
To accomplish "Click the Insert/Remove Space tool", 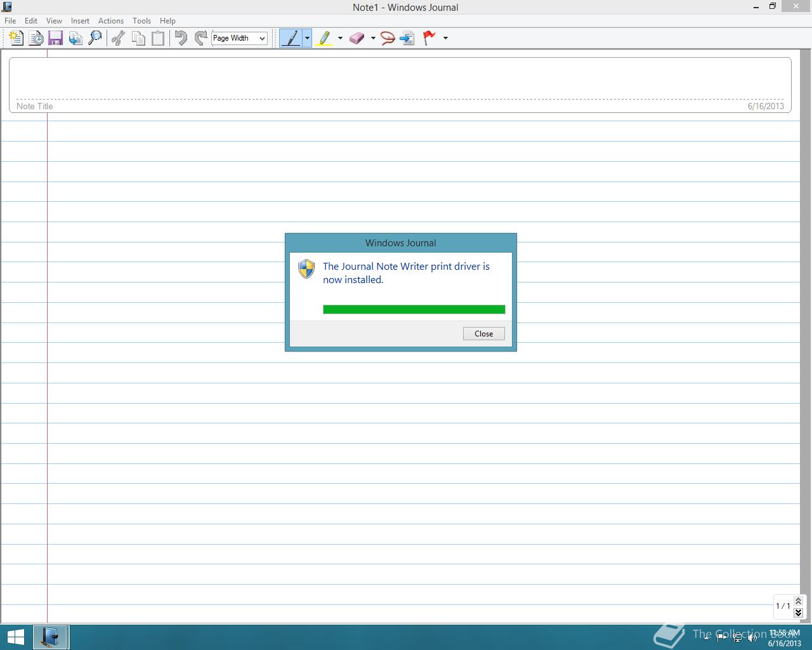I will click(x=407, y=38).
